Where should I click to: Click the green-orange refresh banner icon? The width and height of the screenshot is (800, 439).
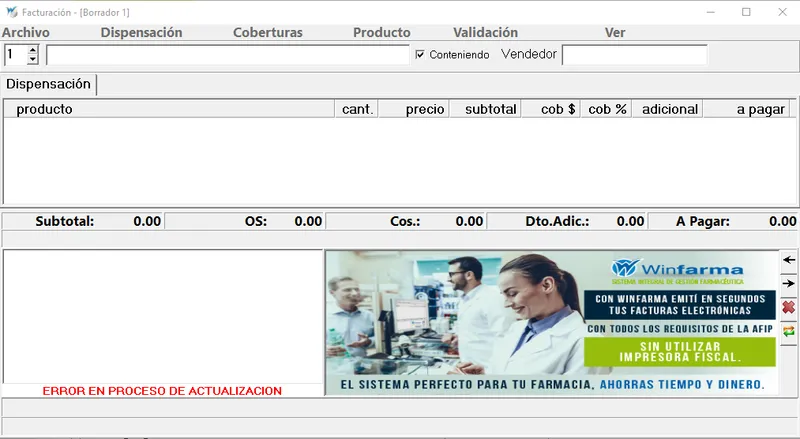click(x=789, y=331)
